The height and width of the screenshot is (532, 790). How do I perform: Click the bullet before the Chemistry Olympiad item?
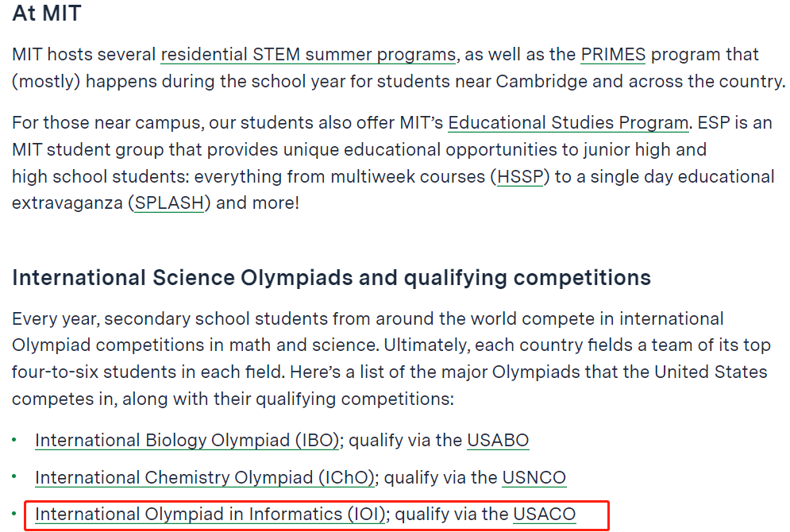(x=15, y=477)
